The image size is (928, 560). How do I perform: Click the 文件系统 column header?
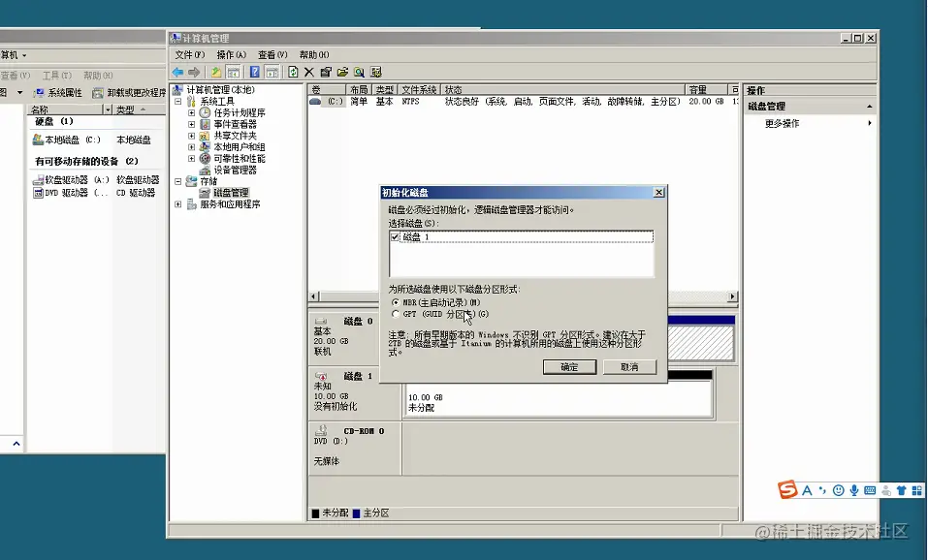pos(419,90)
